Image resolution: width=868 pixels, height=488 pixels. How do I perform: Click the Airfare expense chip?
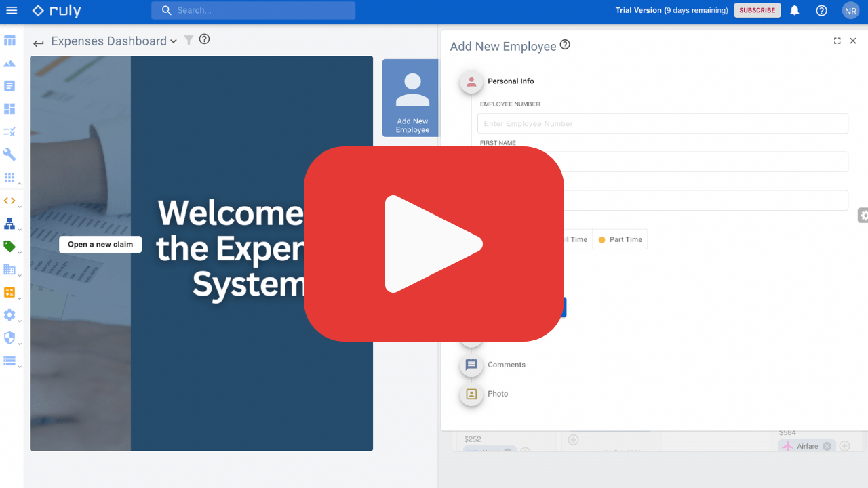tap(807, 446)
